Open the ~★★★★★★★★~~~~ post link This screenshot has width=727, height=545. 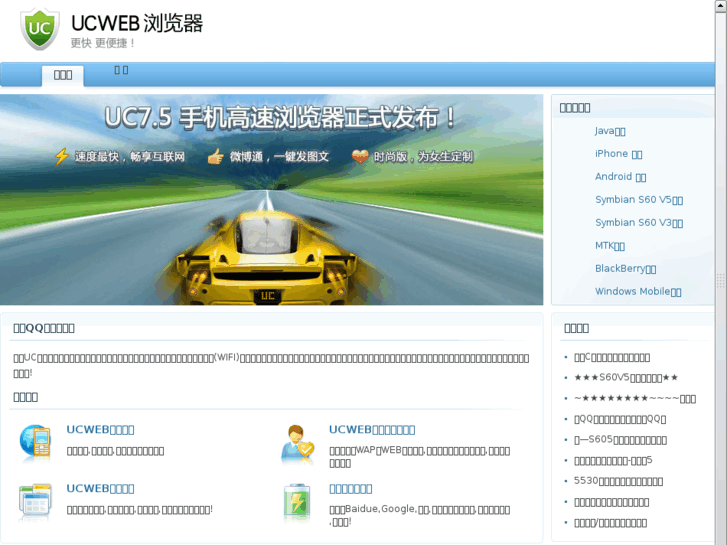click(x=635, y=398)
